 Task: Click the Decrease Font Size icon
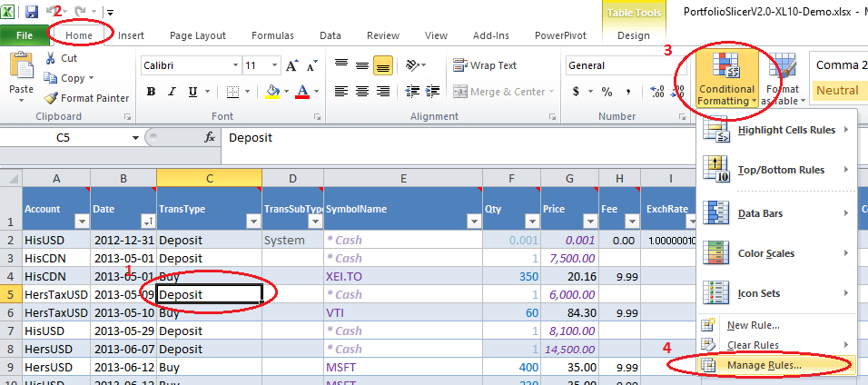coord(312,65)
